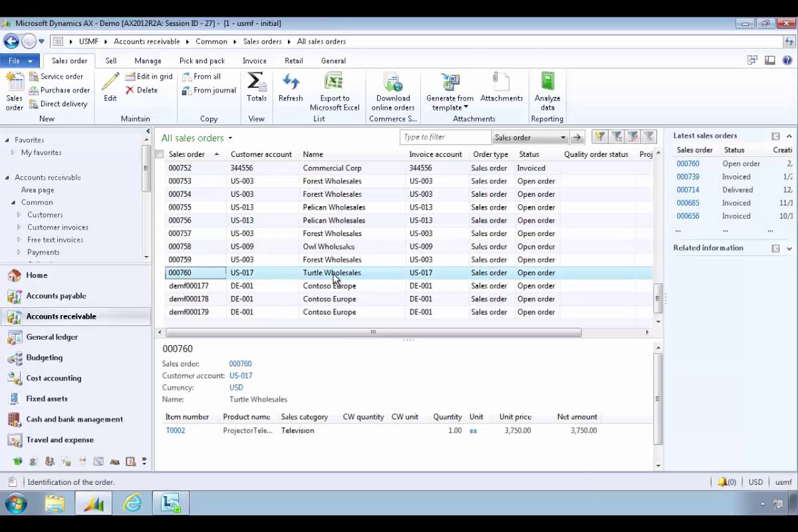Image resolution: width=798 pixels, height=532 pixels.
Task: Refresh the sales order list
Action: pyautogui.click(x=291, y=87)
